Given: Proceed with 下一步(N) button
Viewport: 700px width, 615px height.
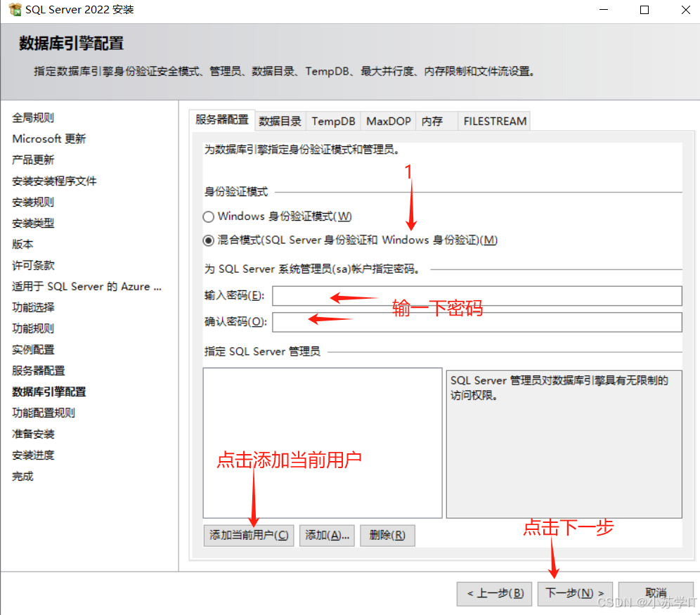Looking at the screenshot, I should coord(575,594).
